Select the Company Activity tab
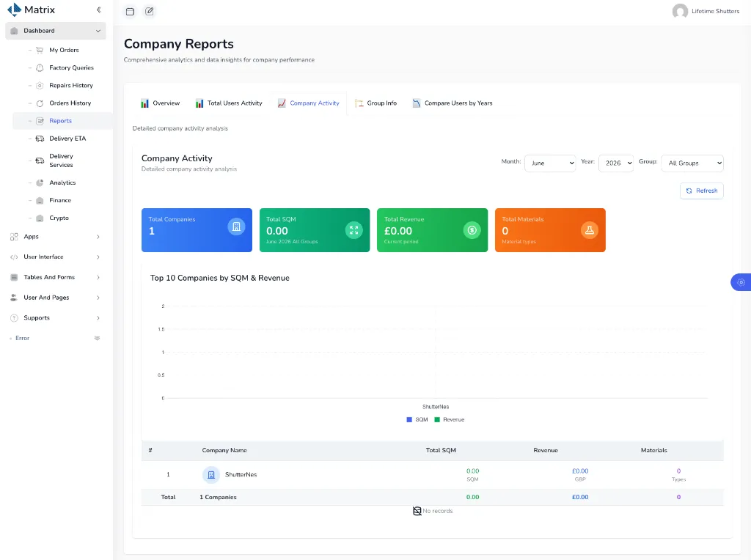The image size is (751, 560). coord(309,103)
